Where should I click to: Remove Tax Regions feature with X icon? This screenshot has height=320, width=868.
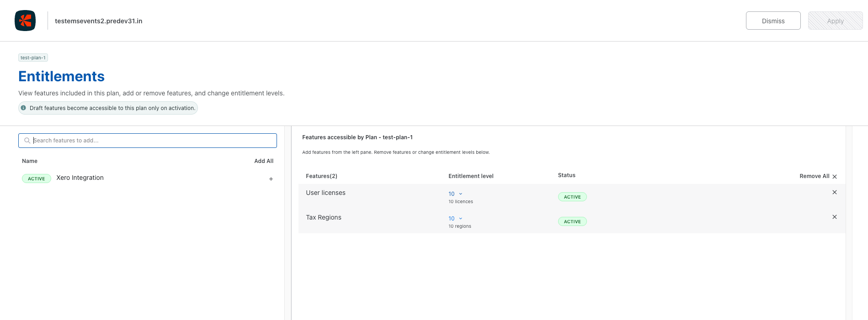click(x=834, y=217)
